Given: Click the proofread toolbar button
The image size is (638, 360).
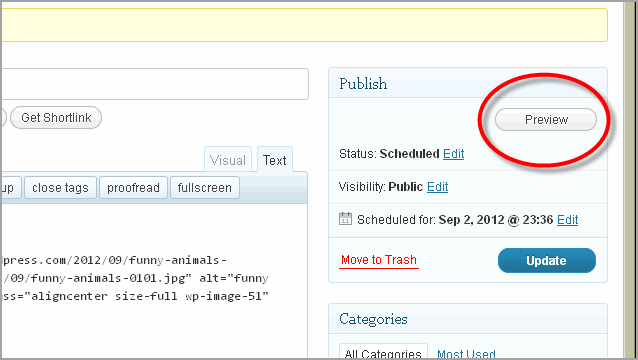Looking at the screenshot, I should click(x=133, y=188).
